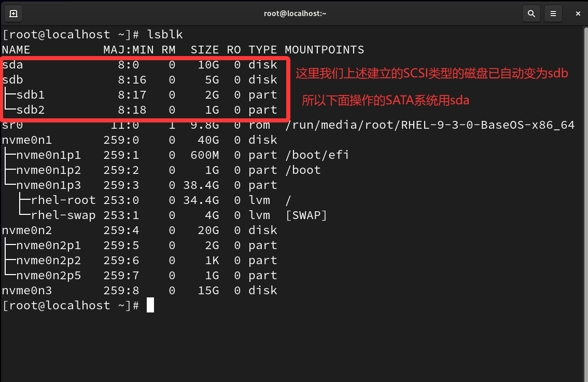Click the nvme0n2p5 partition name
The width and height of the screenshot is (588, 382).
pyautogui.click(x=48, y=276)
